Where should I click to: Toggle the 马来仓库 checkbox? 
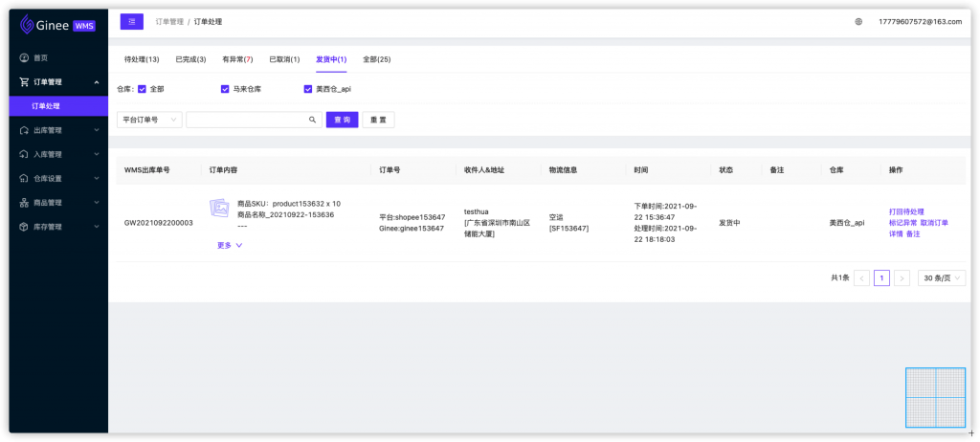coord(225,89)
